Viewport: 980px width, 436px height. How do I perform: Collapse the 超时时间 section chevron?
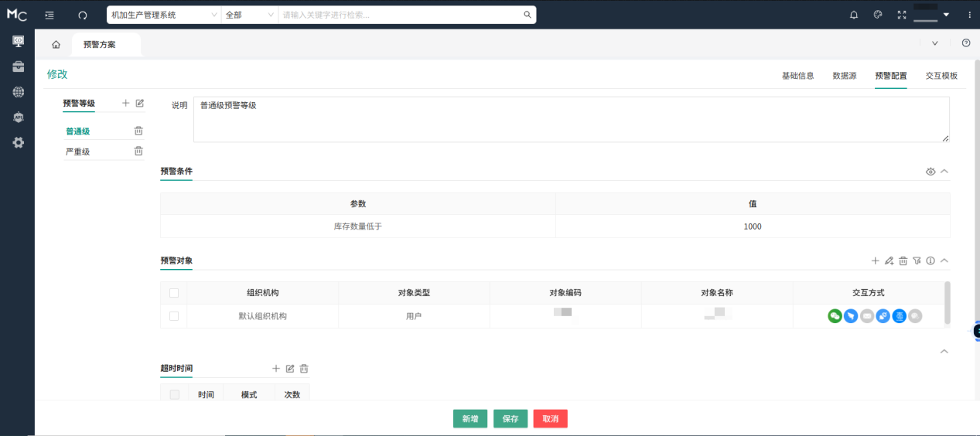(944, 352)
